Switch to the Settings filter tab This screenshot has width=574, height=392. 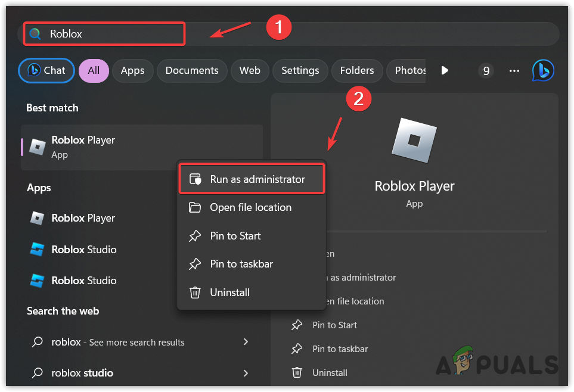pyautogui.click(x=300, y=70)
